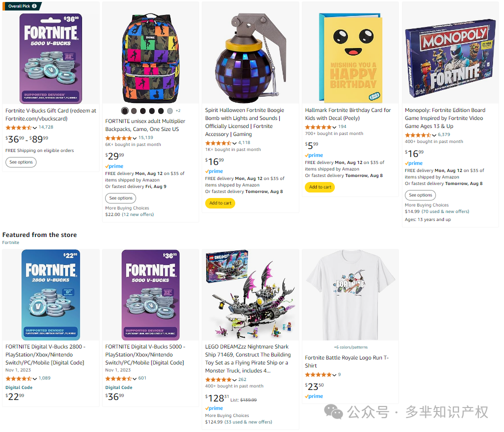Open the Boogie Bomb product image

(250, 56)
